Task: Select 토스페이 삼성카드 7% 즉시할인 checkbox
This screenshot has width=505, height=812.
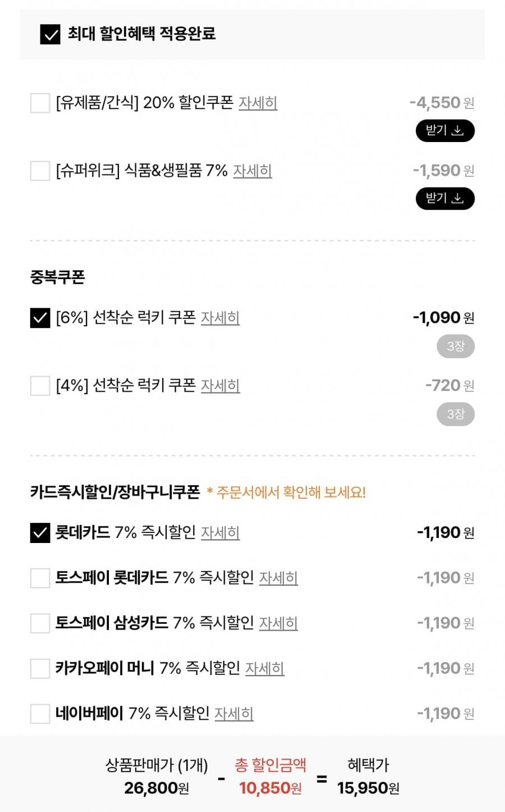Action: (x=40, y=623)
